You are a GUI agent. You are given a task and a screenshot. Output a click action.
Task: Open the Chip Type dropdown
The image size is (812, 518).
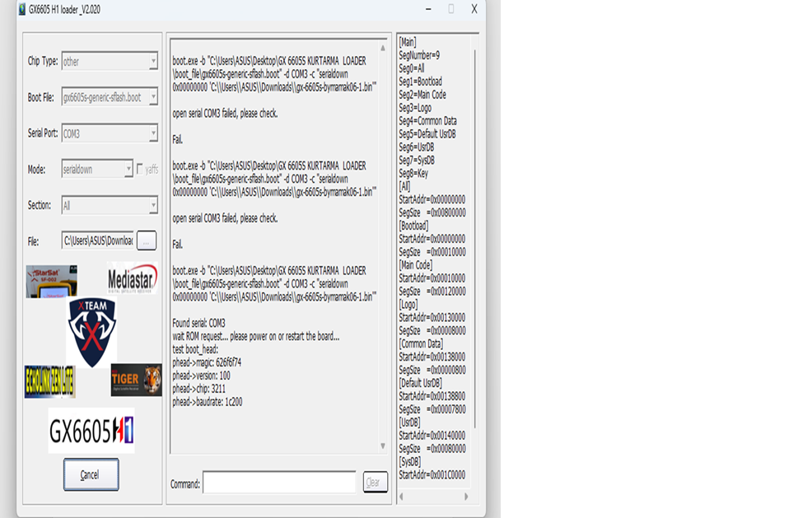point(153,62)
